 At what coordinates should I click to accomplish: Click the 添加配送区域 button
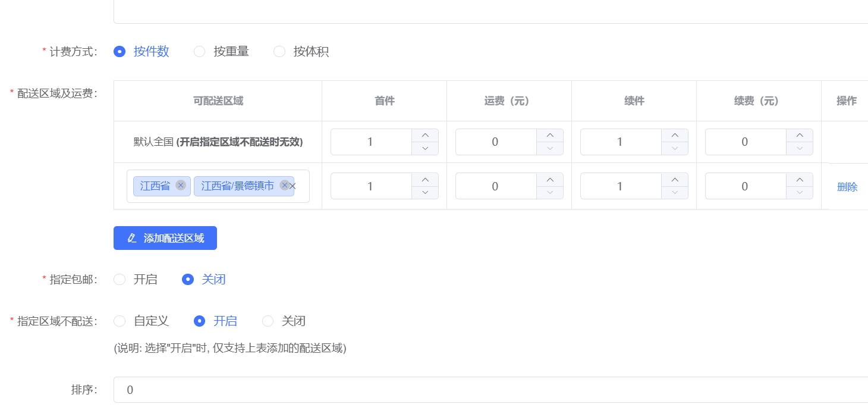pos(165,238)
